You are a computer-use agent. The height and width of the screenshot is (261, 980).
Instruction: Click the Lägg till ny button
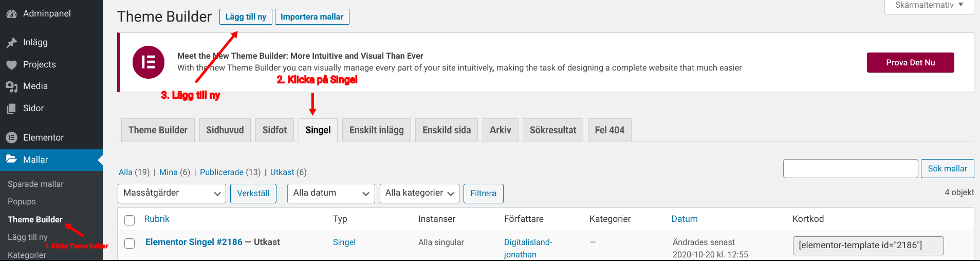[246, 17]
